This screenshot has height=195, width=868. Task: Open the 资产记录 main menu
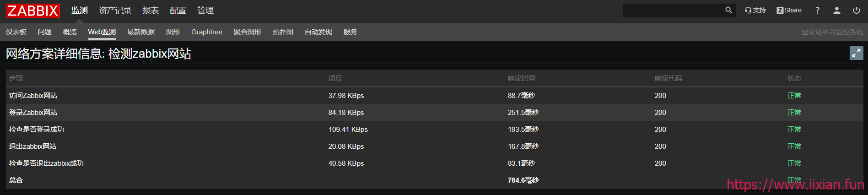click(x=115, y=11)
